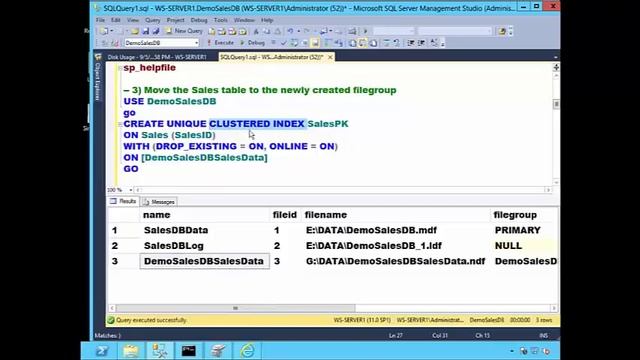The width and height of the screenshot is (640, 360).
Task: Select the DemoSalesDBSalesData name cell
Action: [x=204, y=261]
